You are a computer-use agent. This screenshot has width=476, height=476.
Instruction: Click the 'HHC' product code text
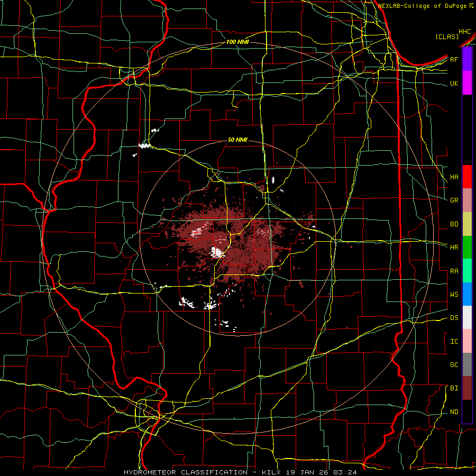tap(464, 32)
